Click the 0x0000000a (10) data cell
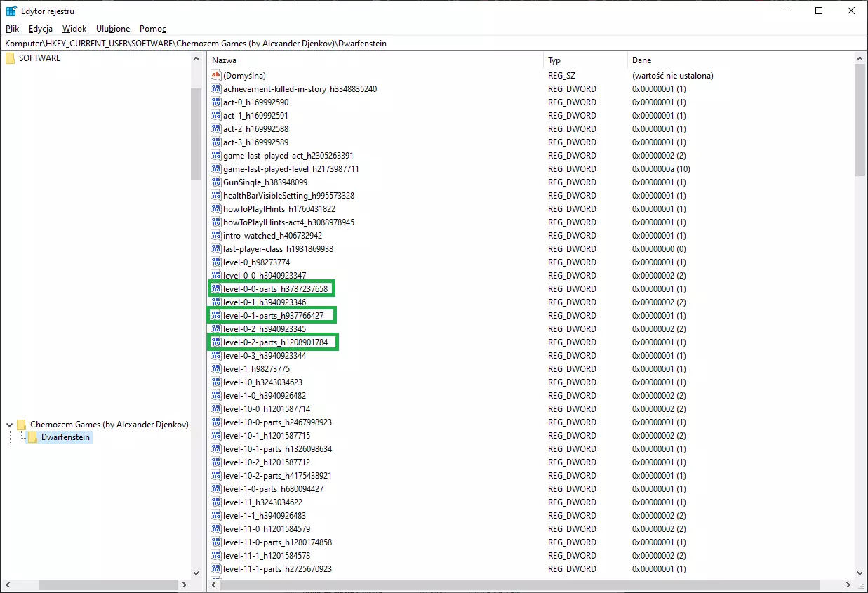Screen dimensions: 868x593 (661, 168)
